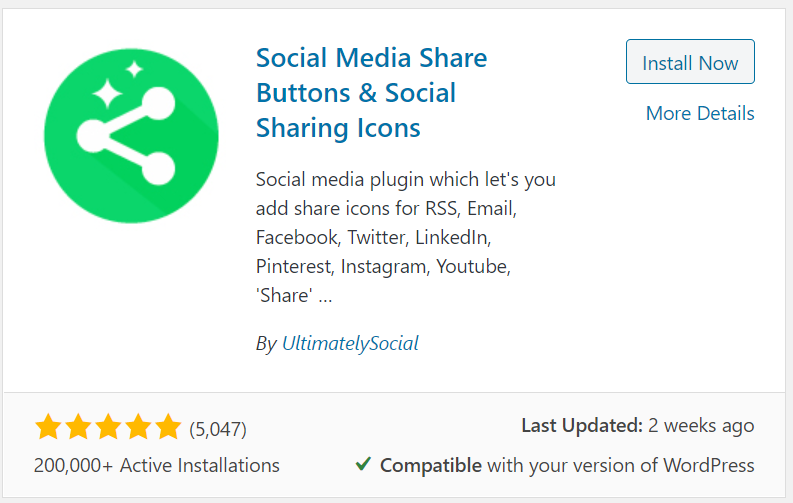Click the small sparkle in the plugin logo
This screenshot has height=503, width=793.
coord(135,69)
